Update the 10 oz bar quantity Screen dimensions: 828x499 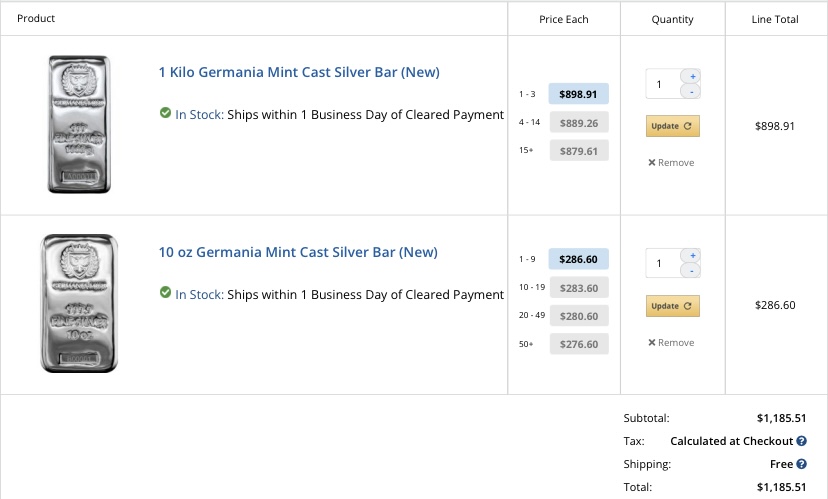672,306
